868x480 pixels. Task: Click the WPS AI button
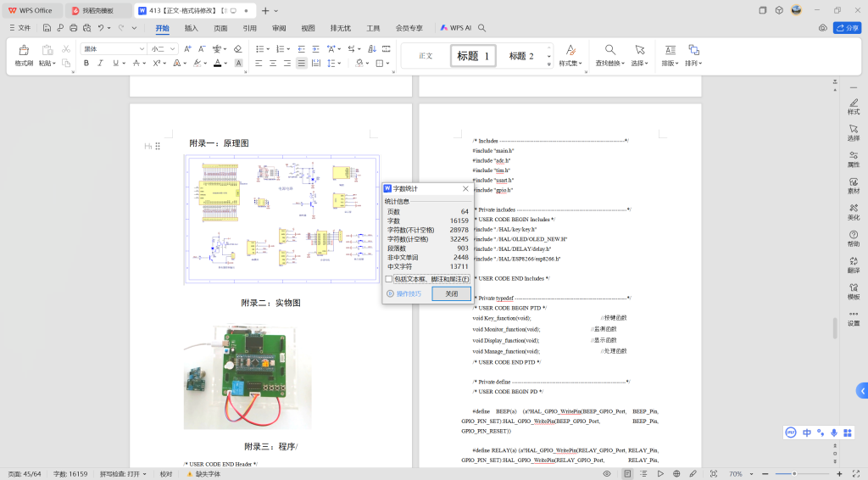click(455, 28)
